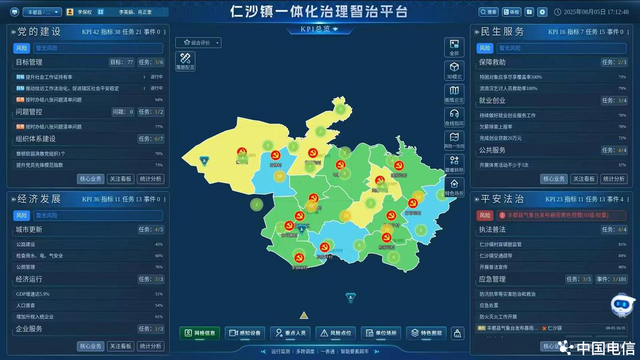Click the clock icon beside date time
This screenshot has height=360, width=640.
tap(557, 12)
